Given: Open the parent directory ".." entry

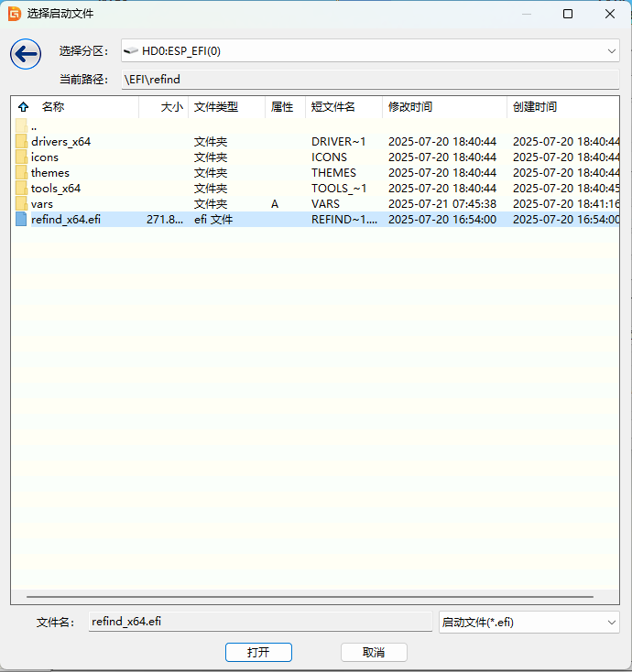Looking at the screenshot, I should [x=33, y=126].
